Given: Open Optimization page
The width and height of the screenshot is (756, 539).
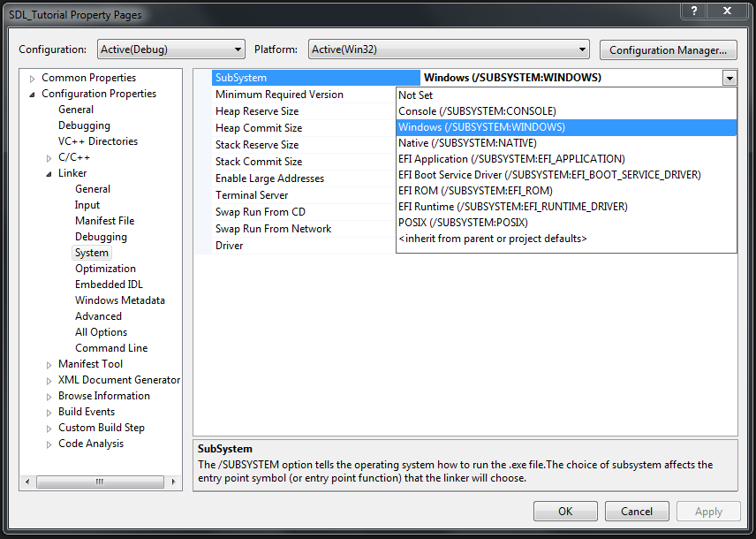Looking at the screenshot, I should point(105,269).
